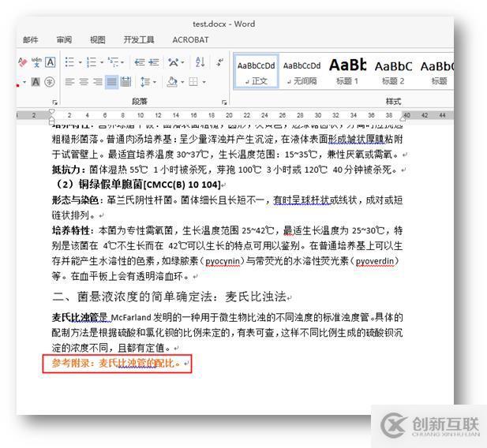The image size is (487, 448).
Task: Expand the font color dropdown arrow
Action: 24,82
